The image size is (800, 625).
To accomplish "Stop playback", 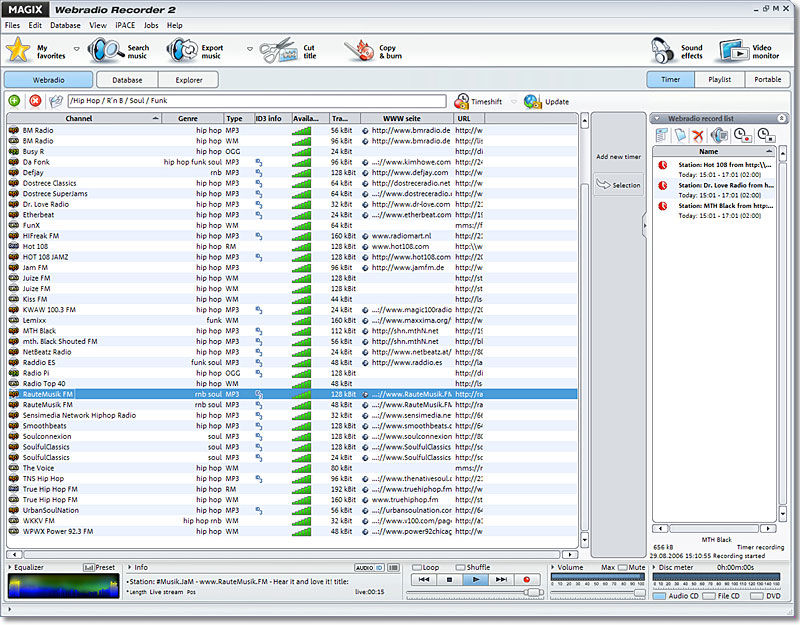I will [449, 580].
